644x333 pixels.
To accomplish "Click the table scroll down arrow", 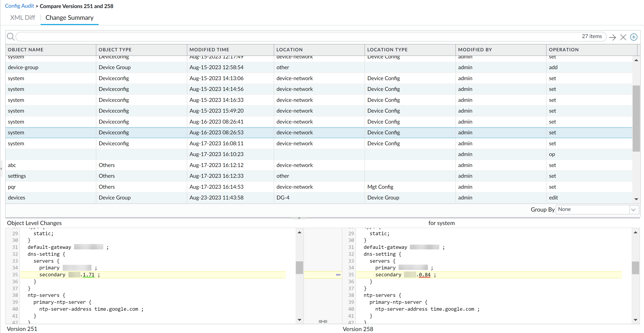I will (636, 199).
